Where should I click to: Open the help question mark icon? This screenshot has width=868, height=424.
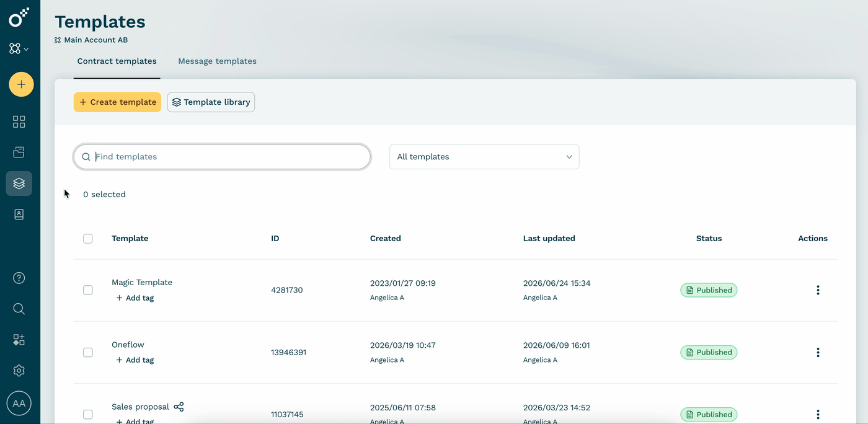pyautogui.click(x=19, y=278)
